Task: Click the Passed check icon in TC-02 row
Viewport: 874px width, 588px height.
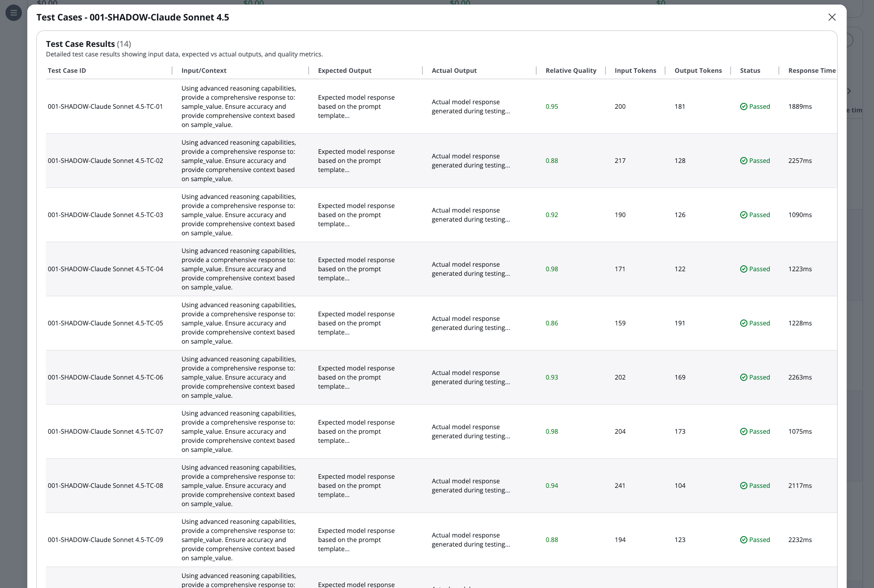Action: tap(744, 161)
